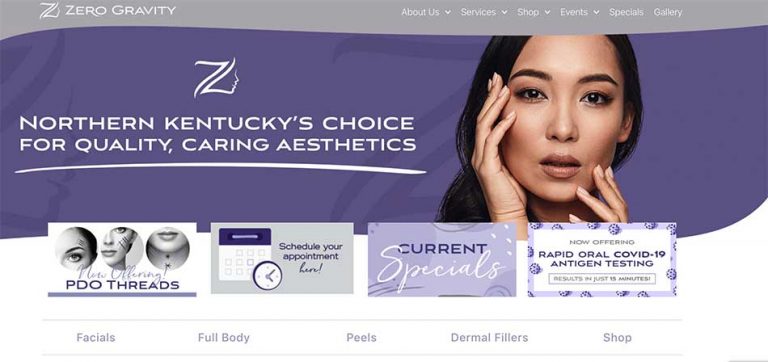
Task: Open the Peels category link
Action: coord(361,338)
